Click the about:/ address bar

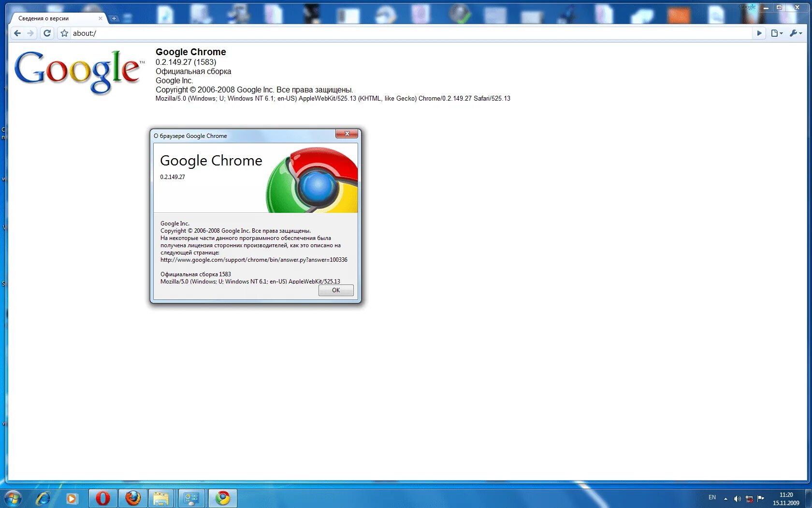point(411,33)
